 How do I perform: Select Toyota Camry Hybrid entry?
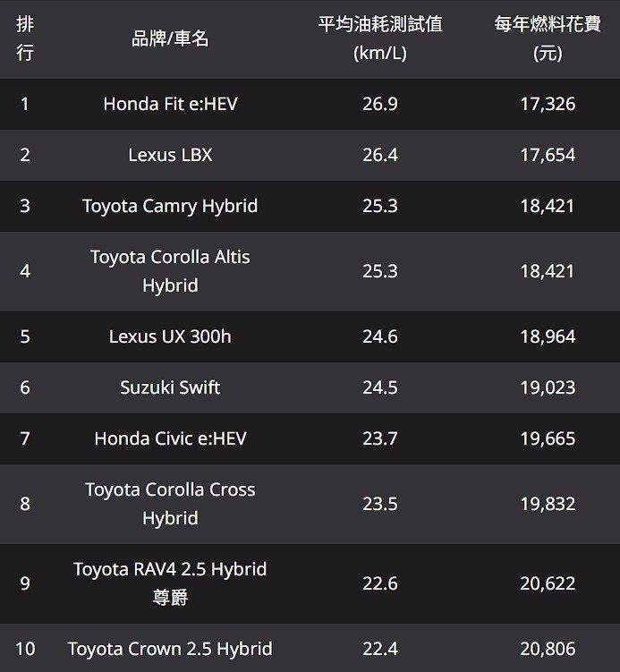pyautogui.click(x=170, y=206)
